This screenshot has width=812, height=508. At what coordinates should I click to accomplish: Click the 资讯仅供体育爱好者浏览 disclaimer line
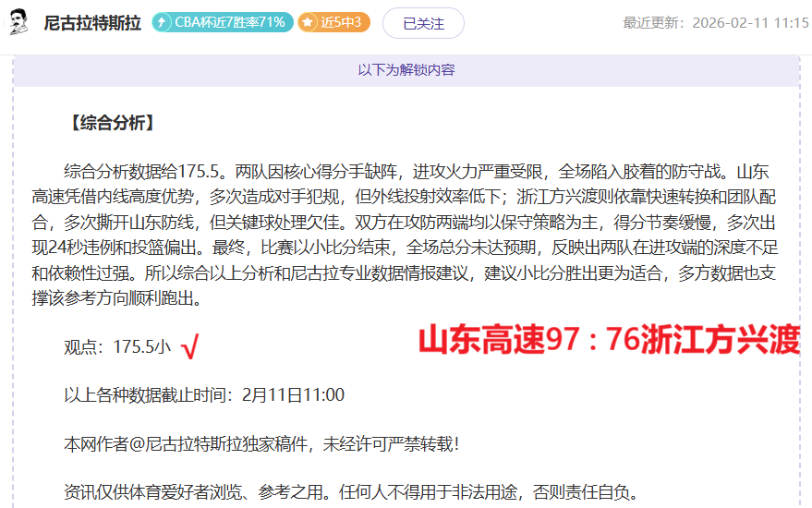(x=351, y=491)
